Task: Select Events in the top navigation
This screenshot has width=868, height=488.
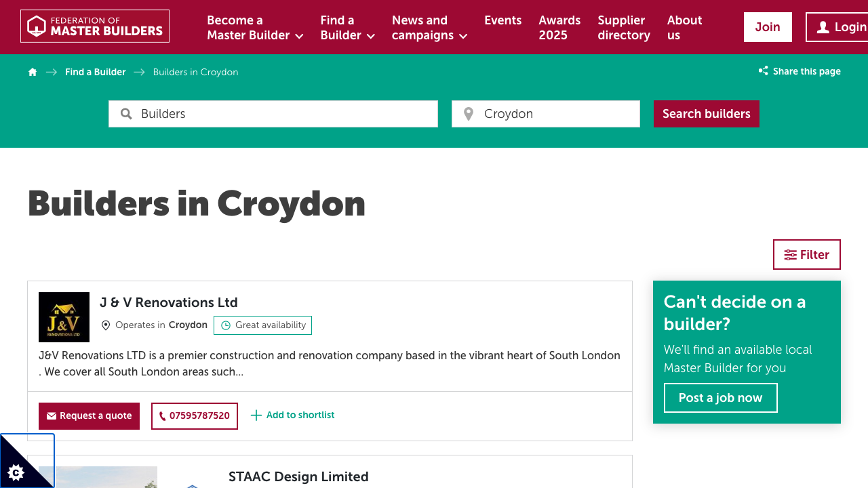Action: (502, 20)
